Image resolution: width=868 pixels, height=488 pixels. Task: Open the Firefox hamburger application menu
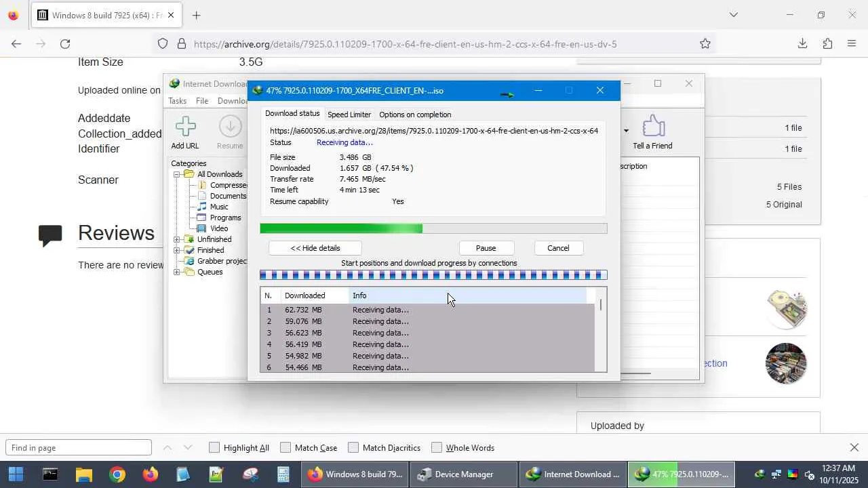tap(852, 44)
